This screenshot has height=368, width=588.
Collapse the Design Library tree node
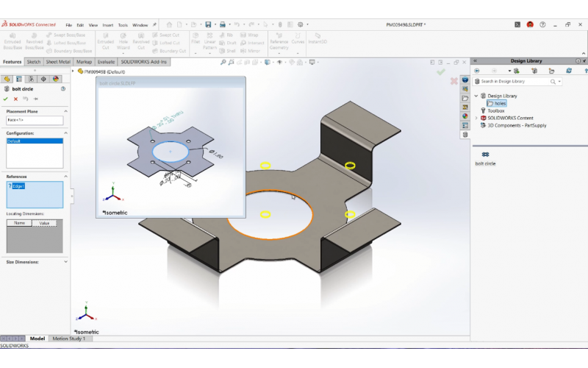[x=476, y=96]
